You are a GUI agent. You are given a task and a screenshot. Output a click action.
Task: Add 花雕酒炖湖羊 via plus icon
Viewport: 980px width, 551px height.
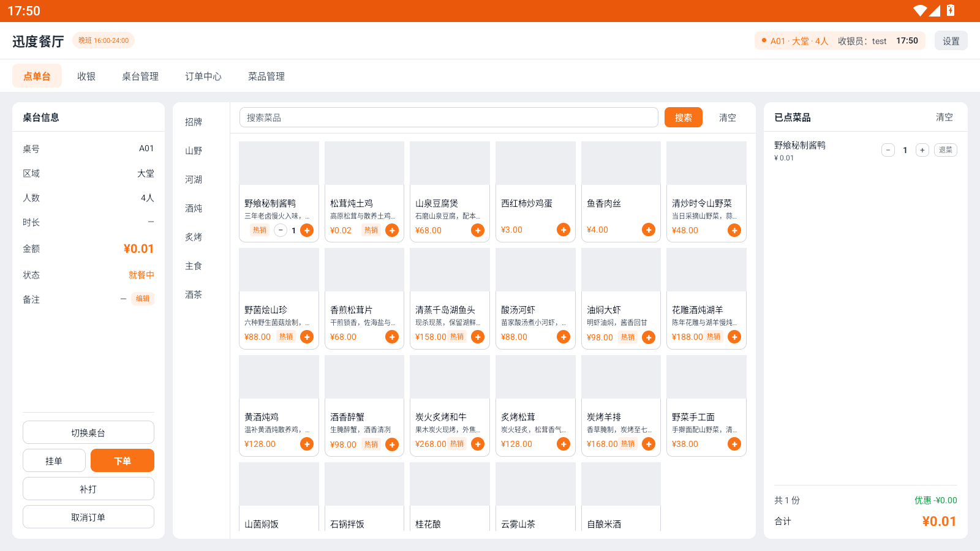(x=734, y=337)
